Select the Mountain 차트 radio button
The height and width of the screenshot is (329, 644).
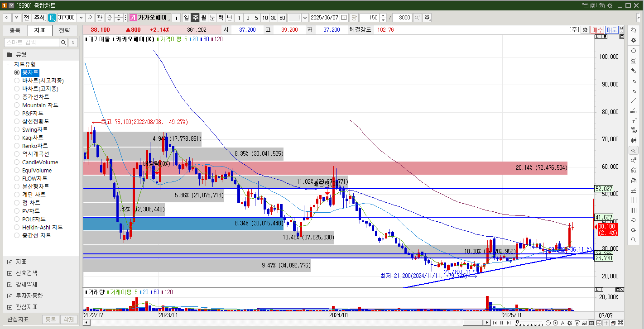tap(17, 105)
